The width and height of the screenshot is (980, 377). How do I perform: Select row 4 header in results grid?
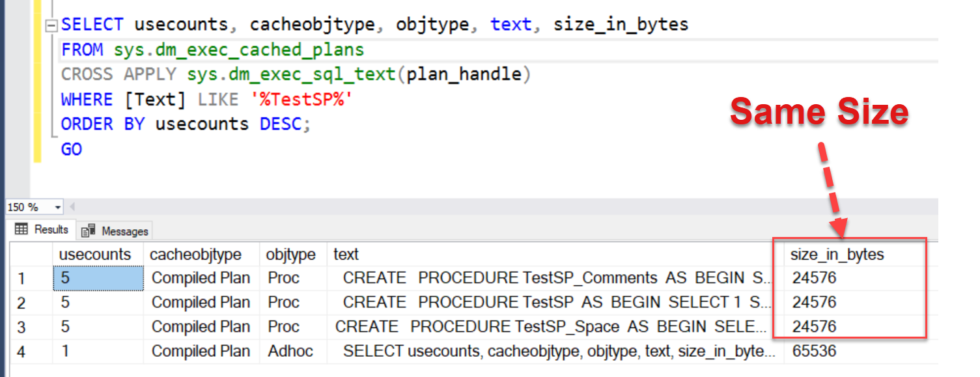tap(31, 352)
